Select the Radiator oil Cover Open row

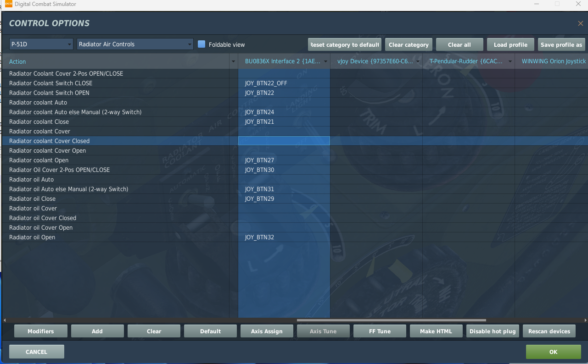(295, 227)
